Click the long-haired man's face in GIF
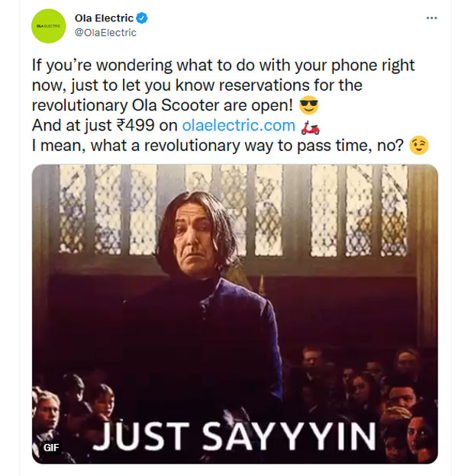The image size is (458, 476). 192,240
